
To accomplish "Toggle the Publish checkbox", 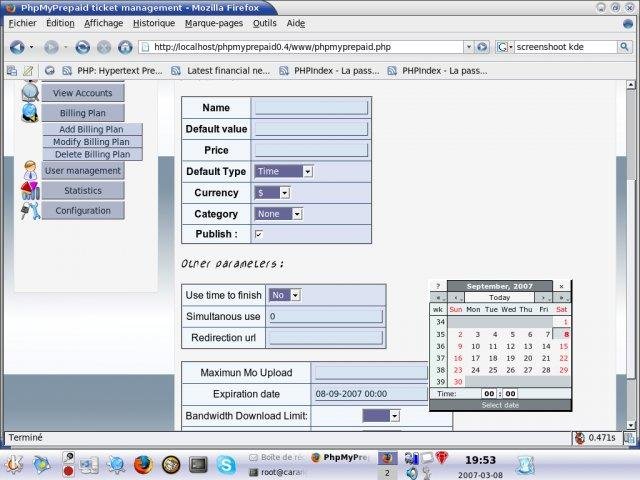I will [258, 234].
